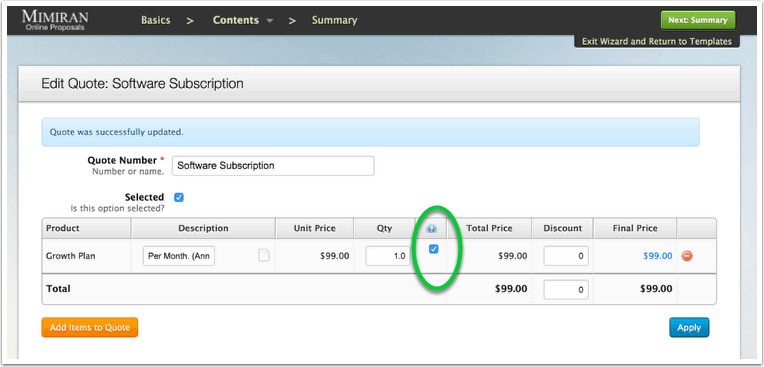Screen dimensions: 764x367
Task: Click the 'Edit Quote: Software Subscription' heading
Action: (142, 83)
